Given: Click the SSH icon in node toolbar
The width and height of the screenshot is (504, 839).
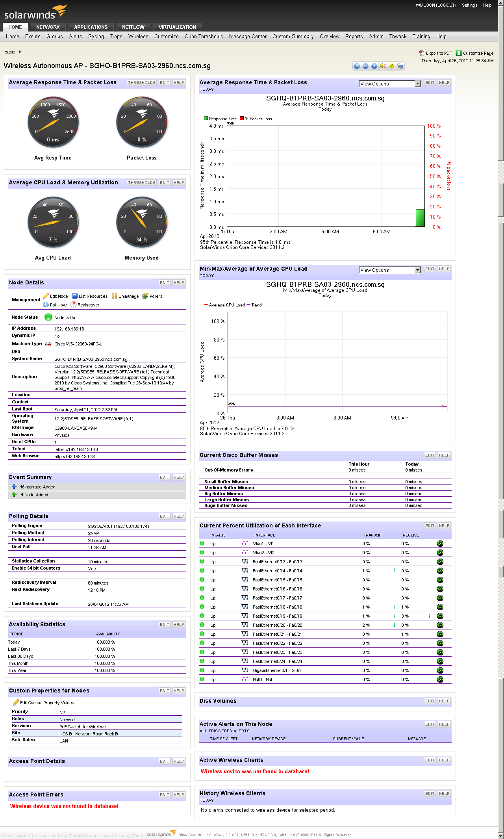Looking at the screenshot, I should (x=365, y=66).
